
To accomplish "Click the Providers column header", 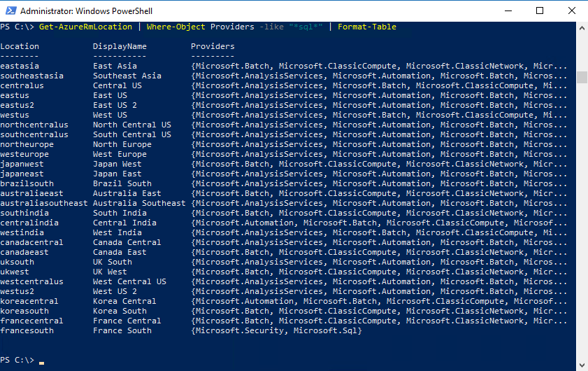I will [x=213, y=46].
